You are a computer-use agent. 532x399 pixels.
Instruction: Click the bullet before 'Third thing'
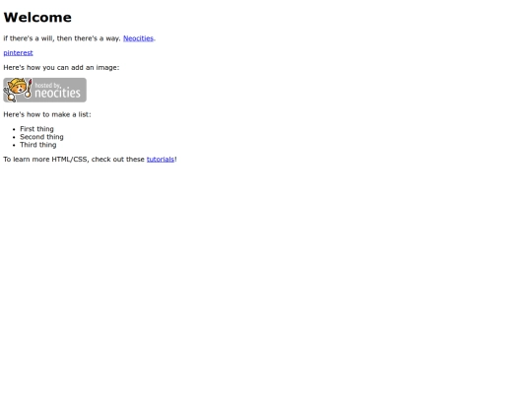pos(14,145)
